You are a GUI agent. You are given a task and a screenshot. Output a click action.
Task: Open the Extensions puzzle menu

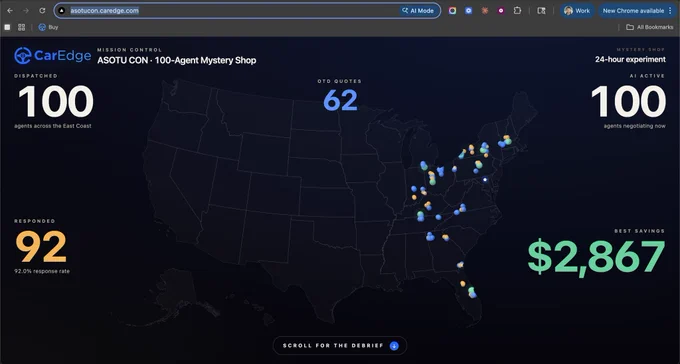pyautogui.click(x=517, y=10)
